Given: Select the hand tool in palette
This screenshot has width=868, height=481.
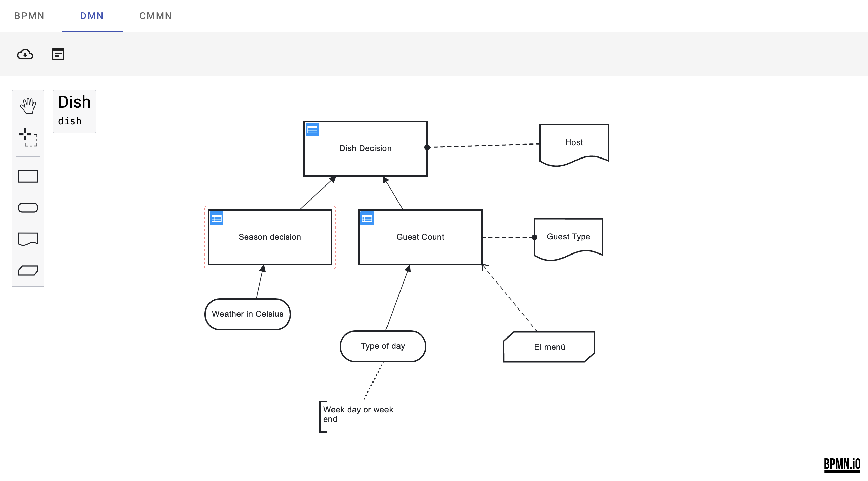Looking at the screenshot, I should (x=28, y=106).
